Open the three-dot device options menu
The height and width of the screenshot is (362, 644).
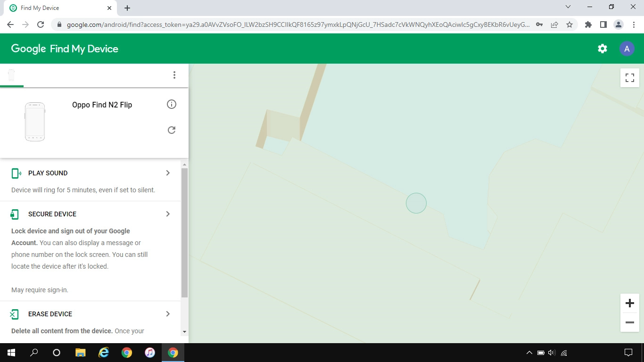click(x=174, y=75)
